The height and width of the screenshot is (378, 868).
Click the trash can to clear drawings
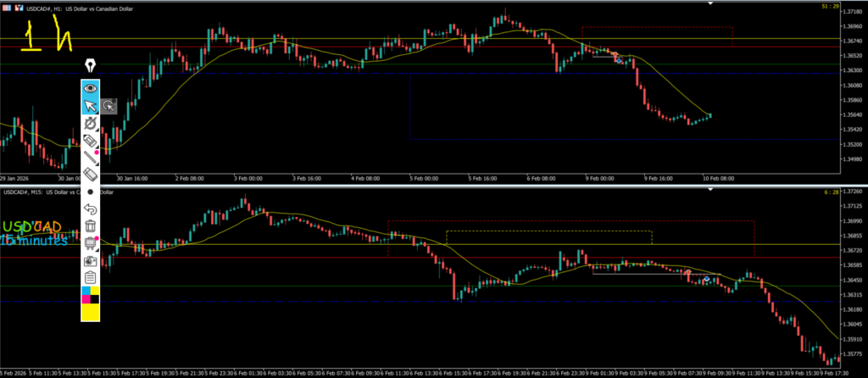(90, 225)
